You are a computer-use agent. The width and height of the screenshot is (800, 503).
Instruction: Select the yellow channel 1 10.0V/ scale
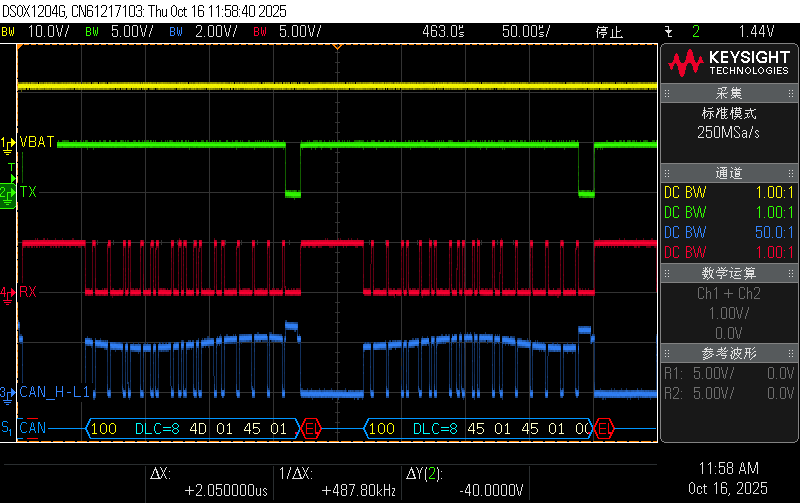click(38, 32)
